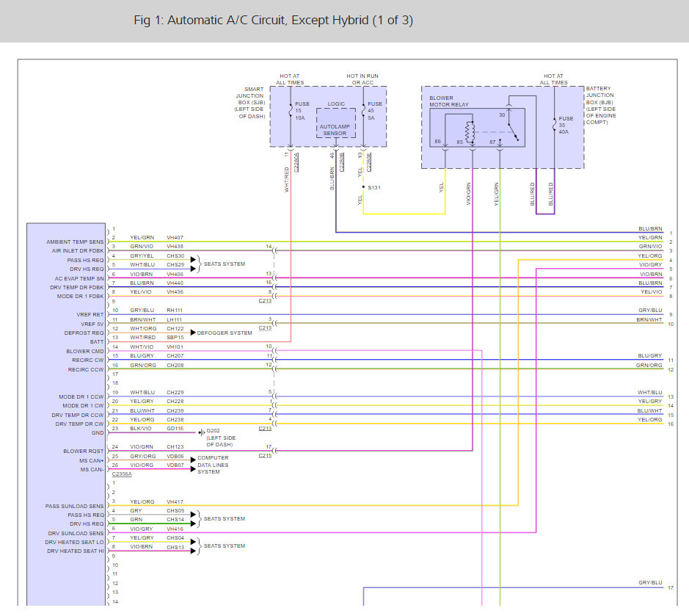The height and width of the screenshot is (616, 689).
Task: Click the VREF 5V label
Action: coord(92,324)
